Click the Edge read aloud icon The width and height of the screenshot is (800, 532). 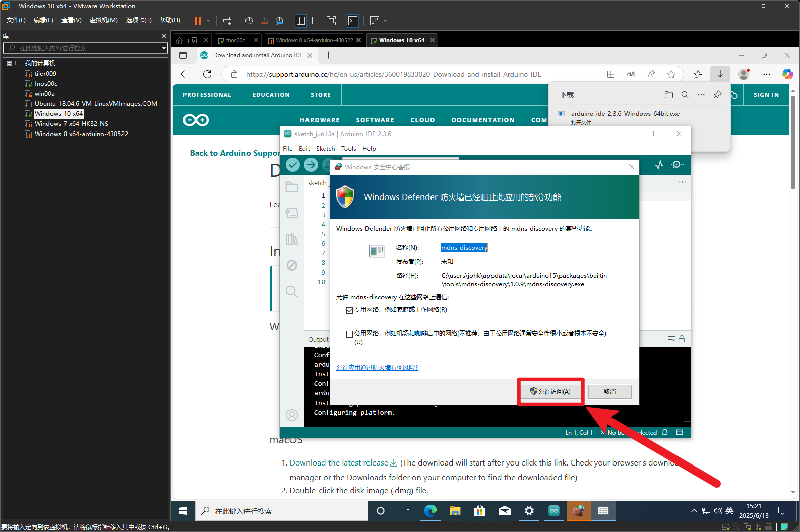point(651,74)
